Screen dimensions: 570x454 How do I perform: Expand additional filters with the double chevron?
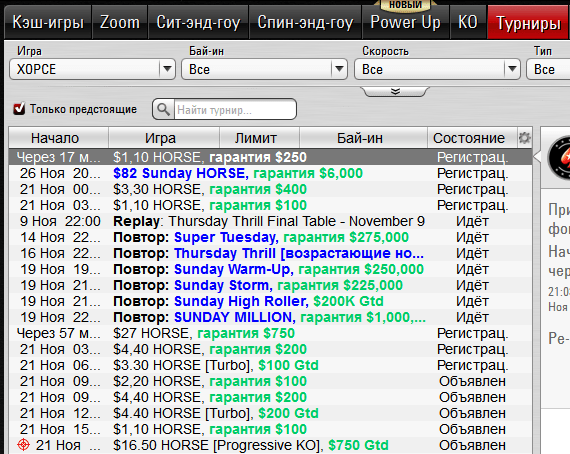[x=396, y=91]
